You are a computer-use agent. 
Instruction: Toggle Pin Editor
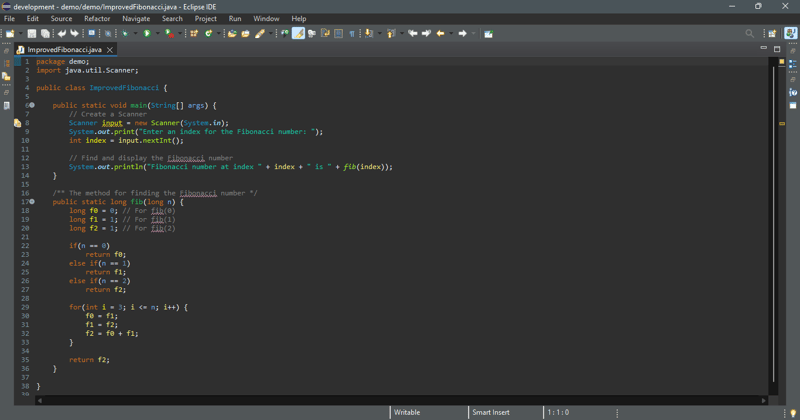click(x=488, y=34)
